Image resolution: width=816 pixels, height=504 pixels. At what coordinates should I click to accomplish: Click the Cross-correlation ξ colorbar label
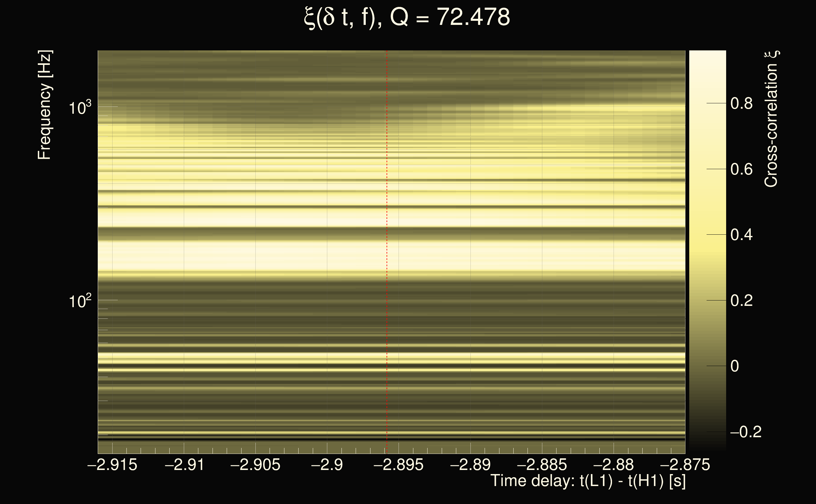[771, 119]
